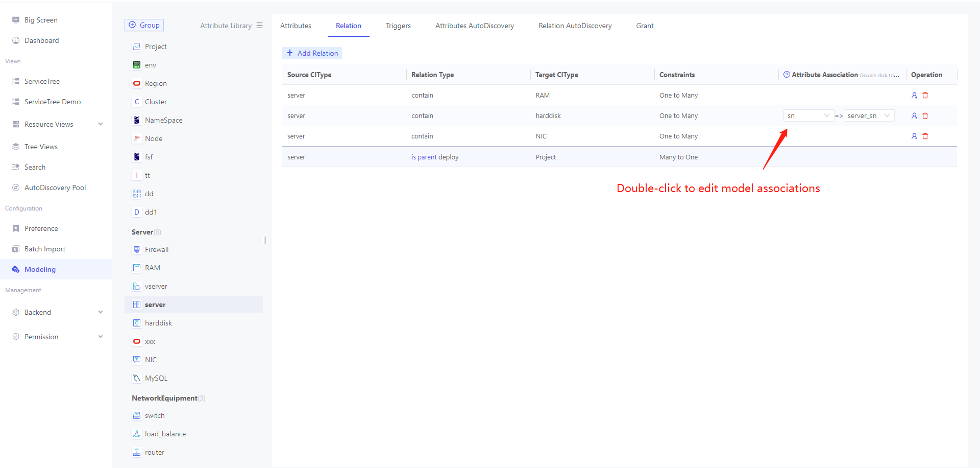Switch to the Grant tab
Viewport: 980px width, 468px height.
pos(645,26)
